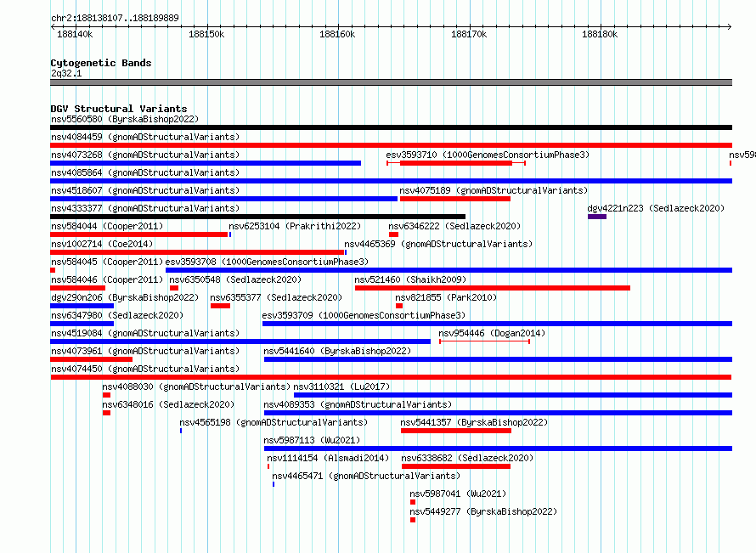The width and height of the screenshot is (756, 553).
Task: Click the red nsv6355377 feature bar
Action: coord(220,306)
